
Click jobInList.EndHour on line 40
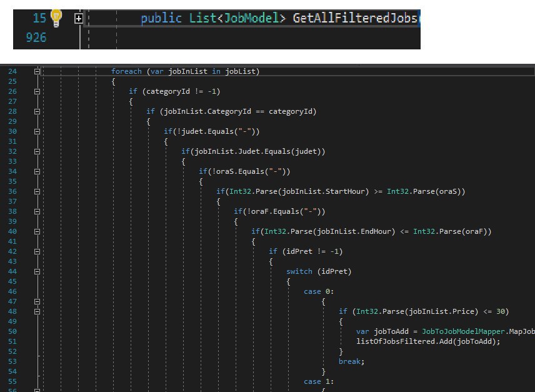(x=354, y=231)
